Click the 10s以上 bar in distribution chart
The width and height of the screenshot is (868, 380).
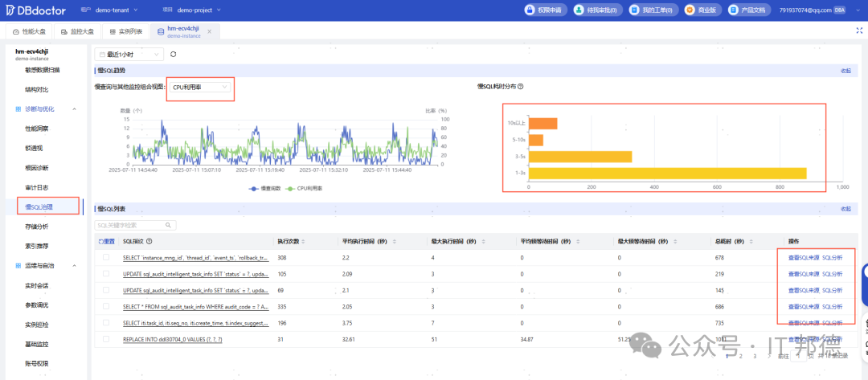543,124
